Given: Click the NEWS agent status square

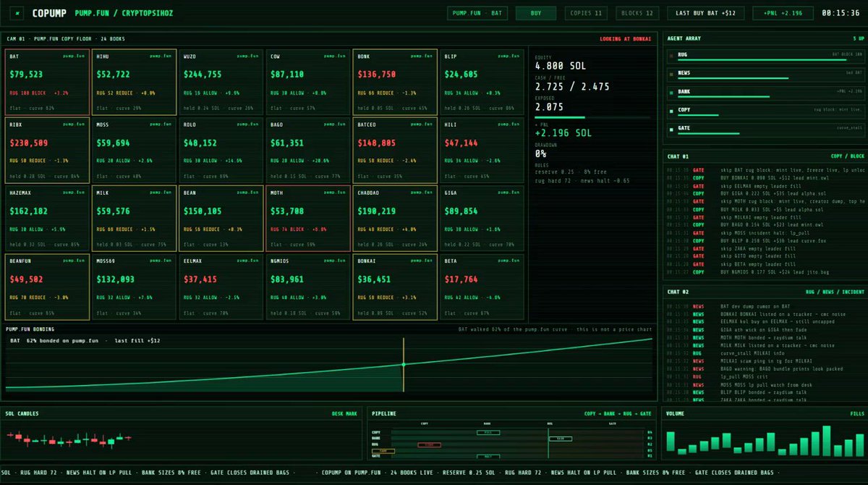Looking at the screenshot, I should [672, 73].
